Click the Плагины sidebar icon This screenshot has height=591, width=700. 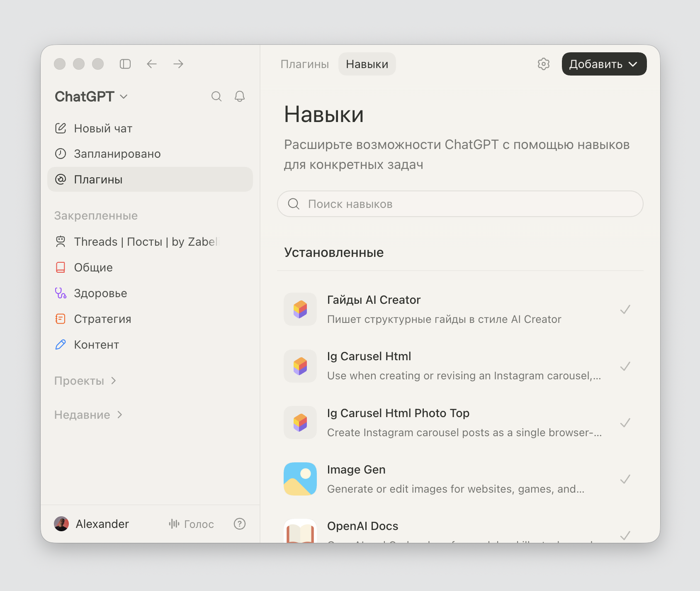tap(61, 179)
